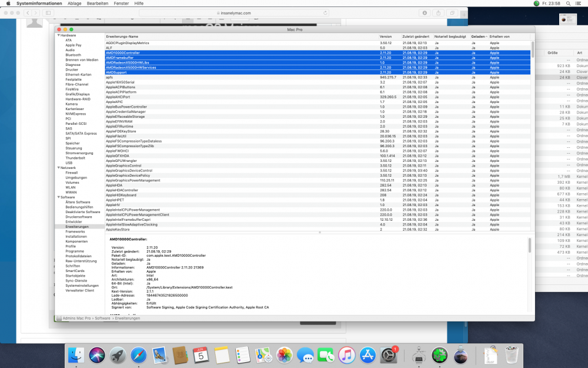This screenshot has height=368, width=588.
Task: Show all tabs in Safari toolbar
Action: tap(452, 13)
